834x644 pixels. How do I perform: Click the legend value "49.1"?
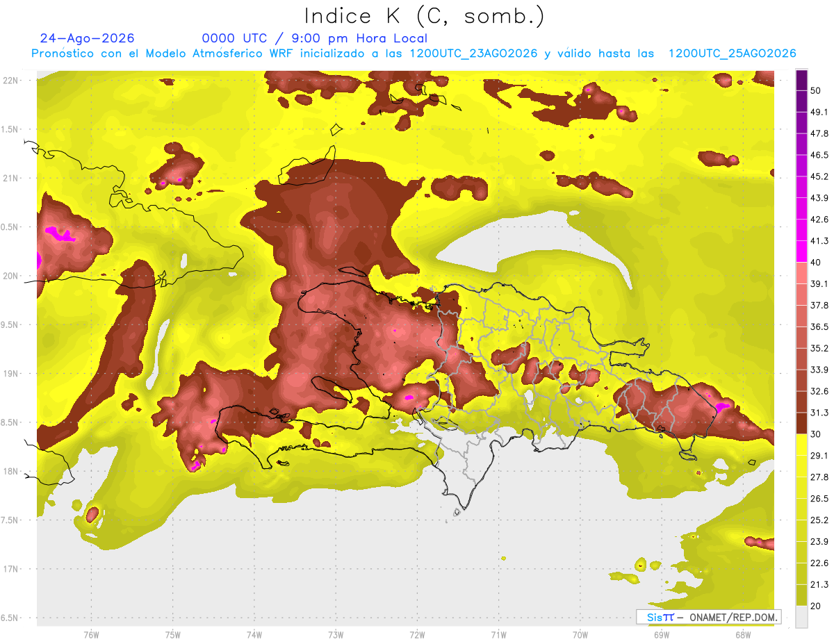click(820, 112)
